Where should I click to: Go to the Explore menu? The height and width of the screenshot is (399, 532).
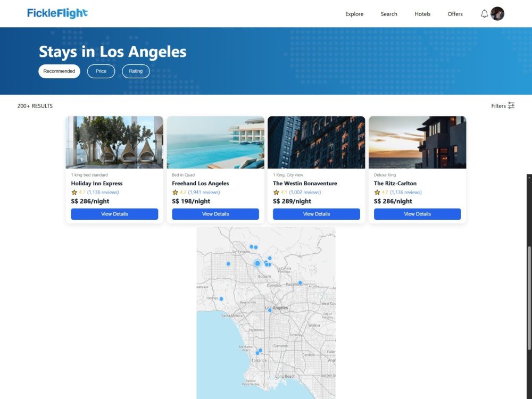[354, 14]
